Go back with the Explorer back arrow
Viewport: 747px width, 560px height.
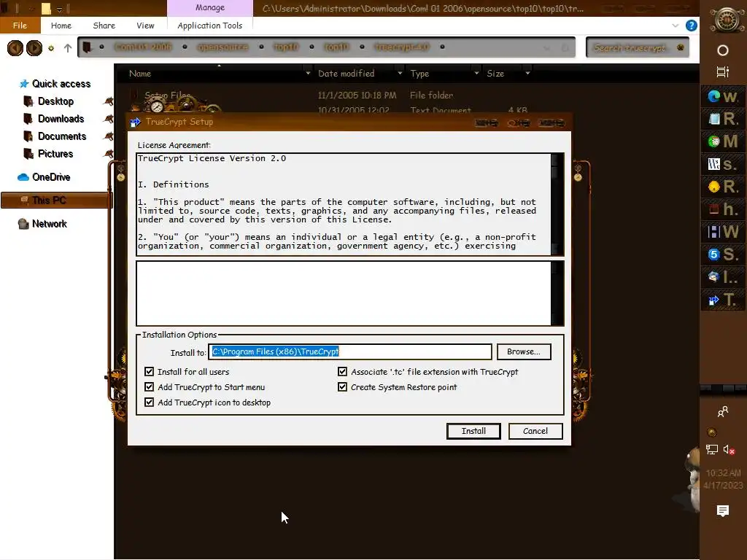(x=15, y=48)
